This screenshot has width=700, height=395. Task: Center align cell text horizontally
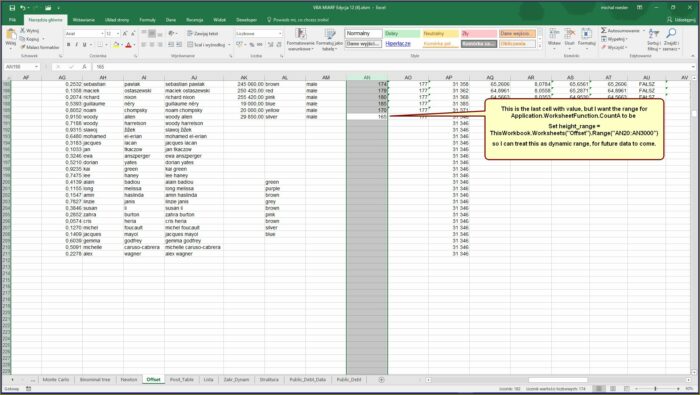coord(152,45)
